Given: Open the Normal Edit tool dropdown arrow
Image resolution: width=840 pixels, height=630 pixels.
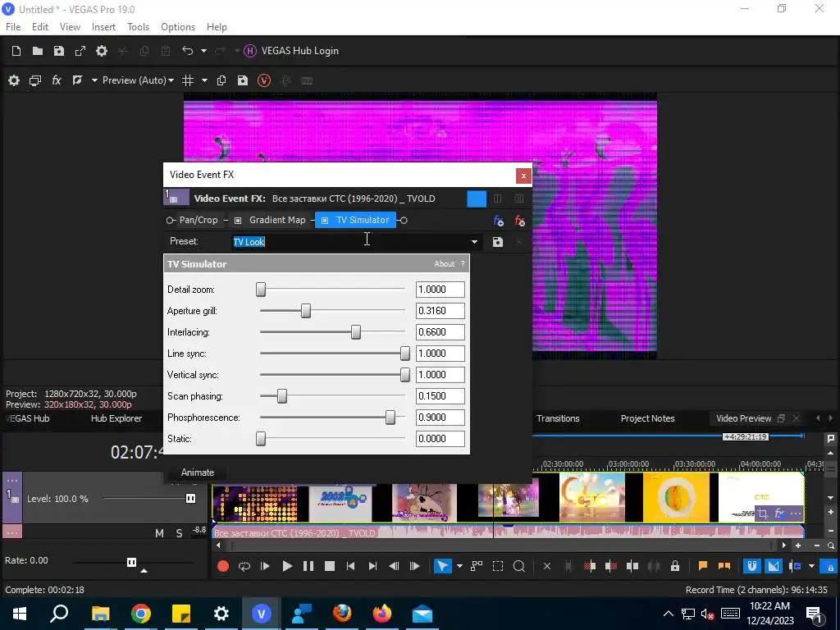Looking at the screenshot, I should [459, 566].
